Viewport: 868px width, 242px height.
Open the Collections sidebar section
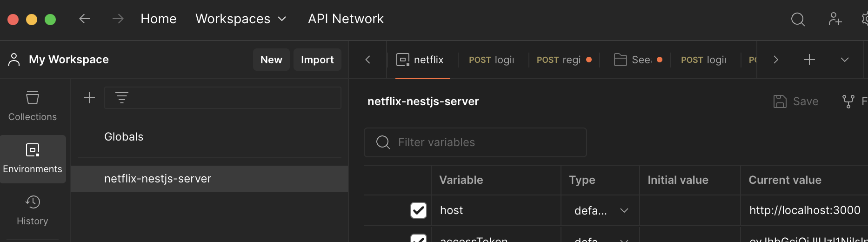[x=33, y=107]
